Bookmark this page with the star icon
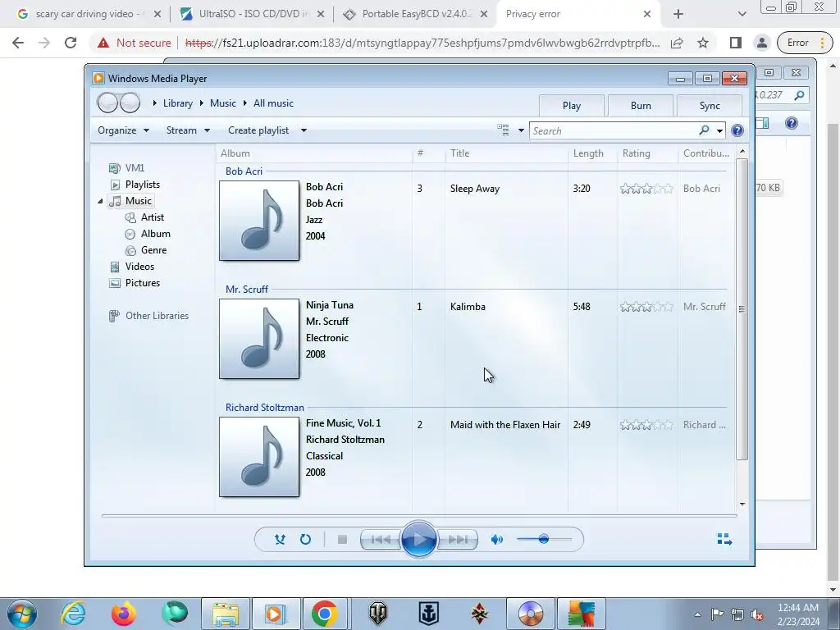 coord(703,43)
